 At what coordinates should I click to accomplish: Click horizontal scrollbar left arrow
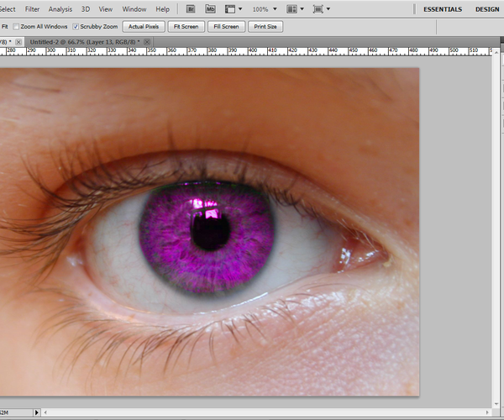click(x=45, y=412)
